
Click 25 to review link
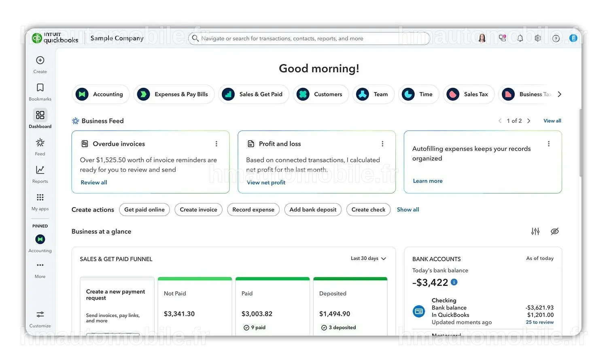click(x=540, y=322)
